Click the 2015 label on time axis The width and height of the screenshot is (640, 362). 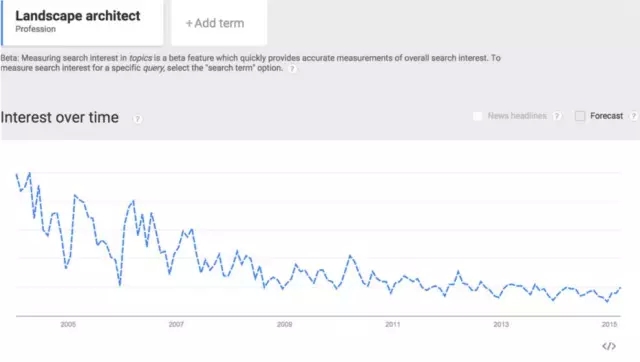click(609, 324)
